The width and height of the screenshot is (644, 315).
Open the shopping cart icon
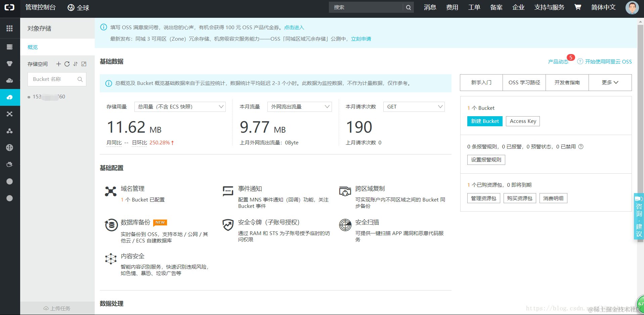pyautogui.click(x=578, y=7)
